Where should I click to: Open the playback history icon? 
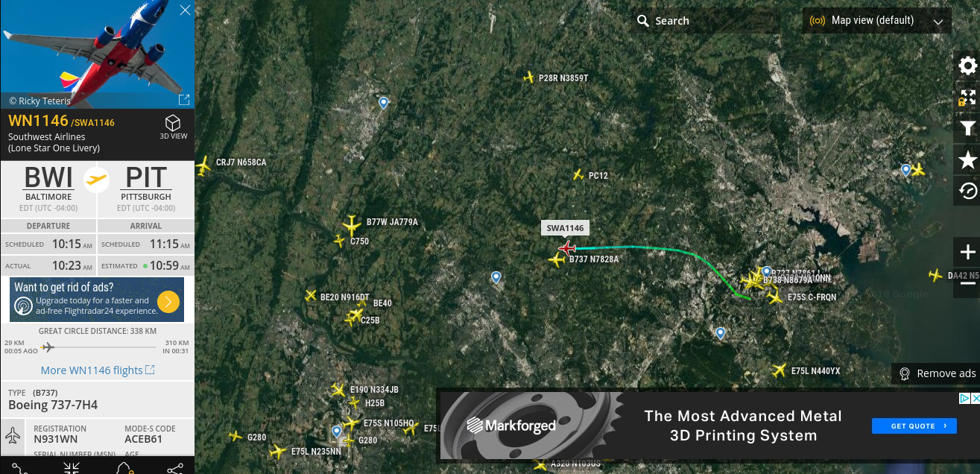[967, 191]
